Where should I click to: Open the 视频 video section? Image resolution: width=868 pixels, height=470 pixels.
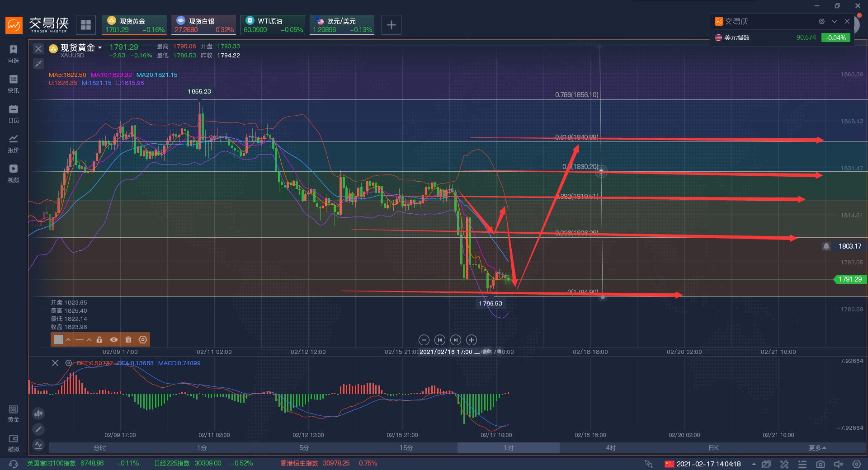[x=13, y=173]
